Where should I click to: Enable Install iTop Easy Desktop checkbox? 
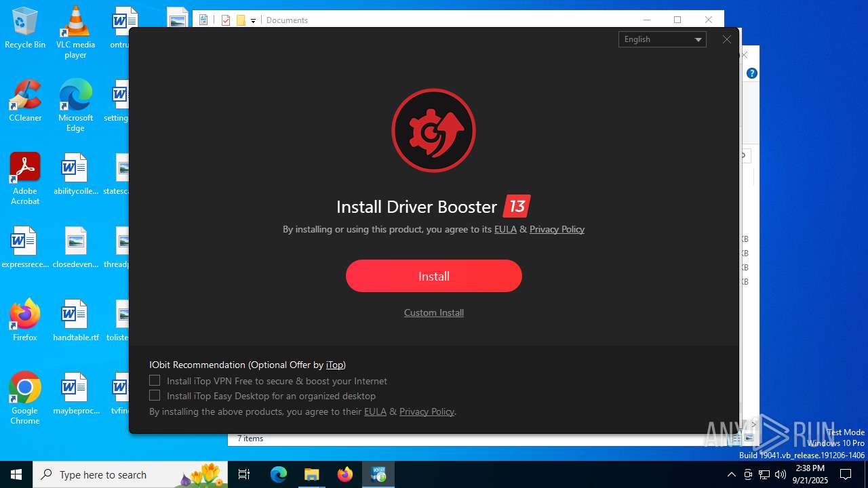coord(155,396)
